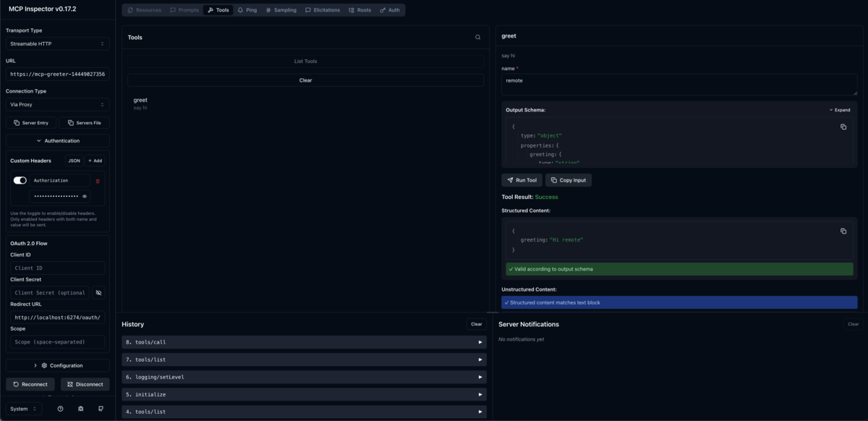Image resolution: width=868 pixels, height=421 pixels.
Task: Expand the Output Schema section
Action: [840, 110]
